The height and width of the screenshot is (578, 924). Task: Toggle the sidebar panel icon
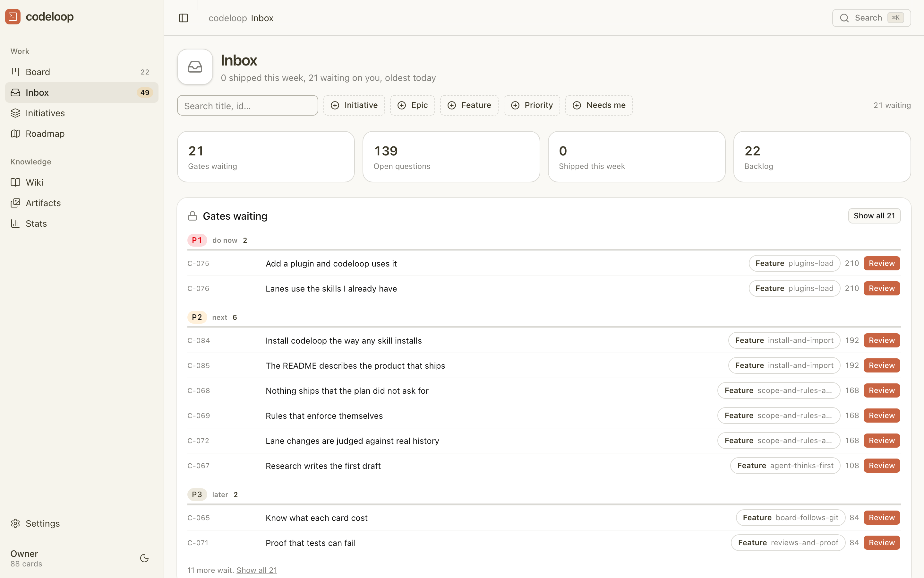184,18
